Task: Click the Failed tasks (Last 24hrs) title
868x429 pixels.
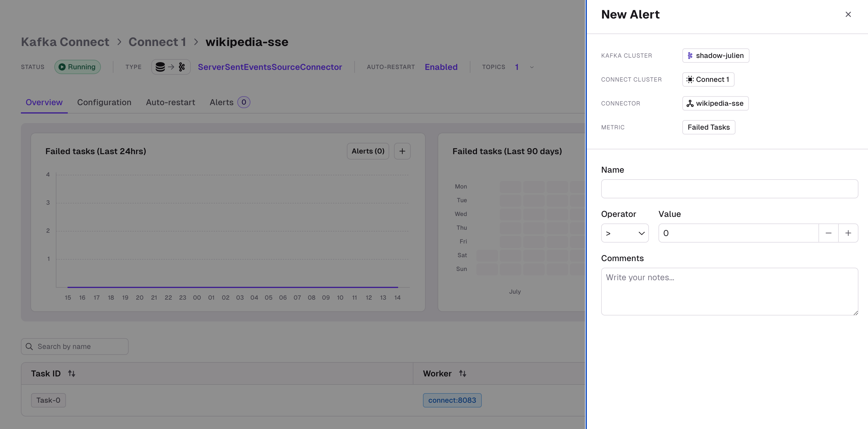Action: pos(96,151)
